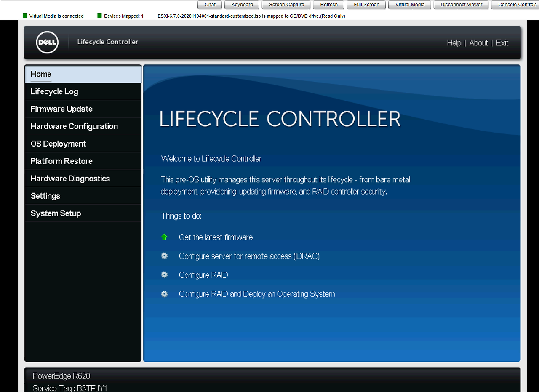Click green Virtual Media connected indicator
Viewport: 539px width, 392px height.
tap(25, 16)
